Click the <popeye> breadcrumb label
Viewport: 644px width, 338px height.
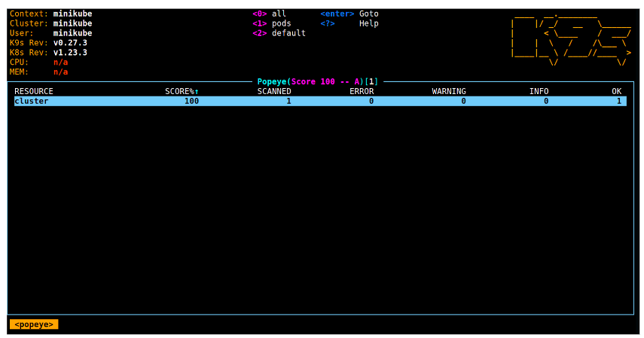pyautogui.click(x=34, y=324)
